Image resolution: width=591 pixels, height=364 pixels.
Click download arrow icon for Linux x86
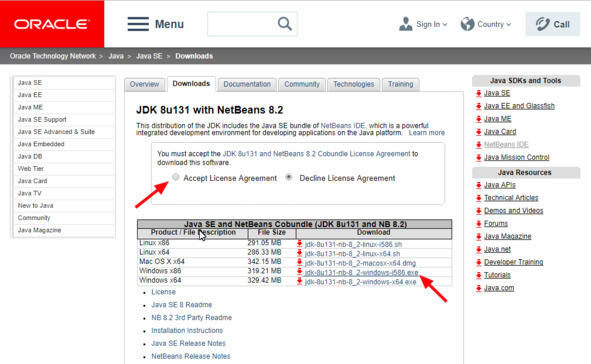click(x=300, y=244)
